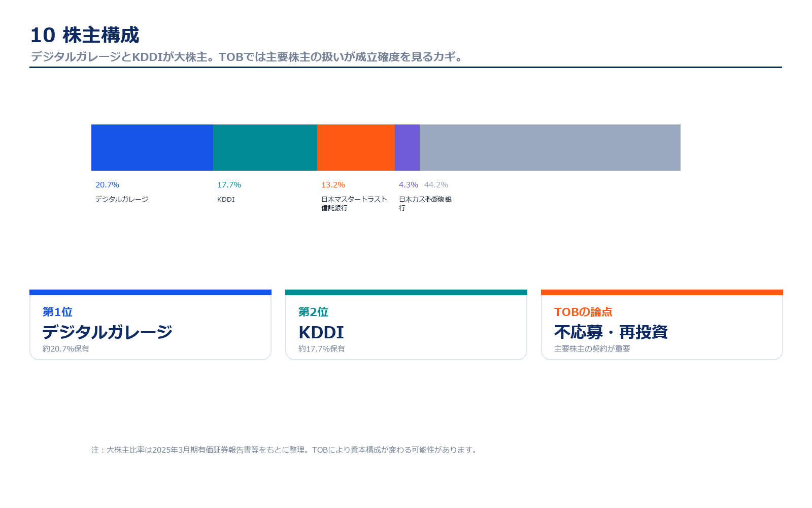Click the 主要株主の契約が重要 caption
812x508 pixels.
click(592, 349)
